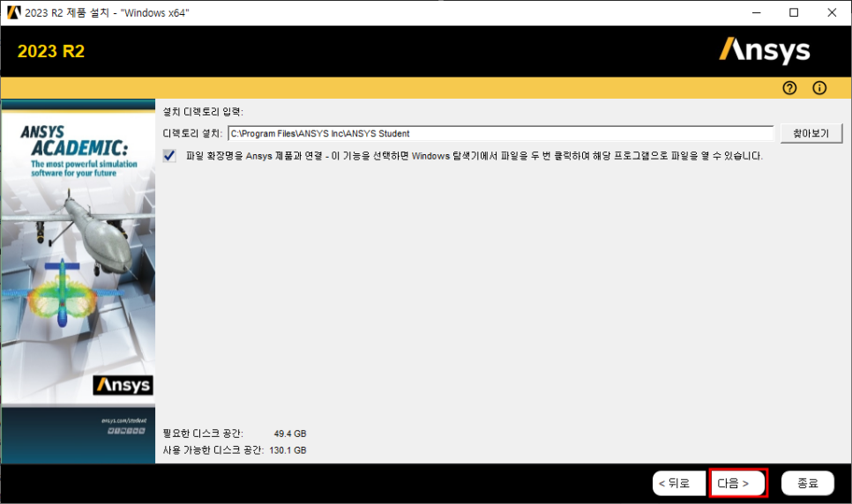The height and width of the screenshot is (504, 852).
Task: Open the help question mark icon
Action: pos(789,88)
